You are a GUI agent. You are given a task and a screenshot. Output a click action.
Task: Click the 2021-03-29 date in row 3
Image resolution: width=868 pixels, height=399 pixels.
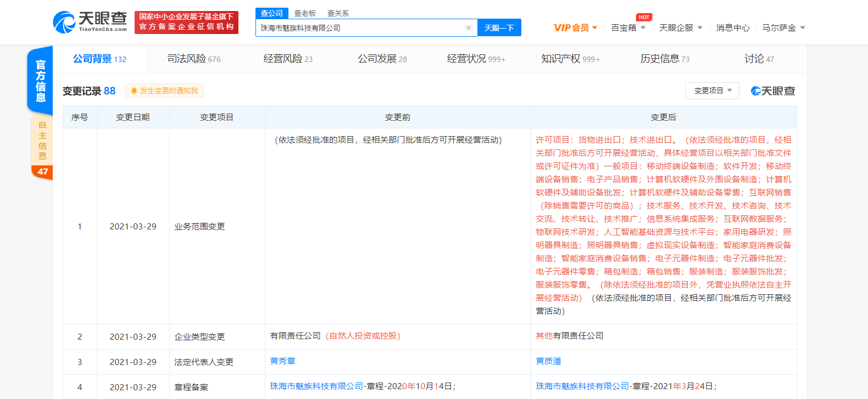click(133, 362)
